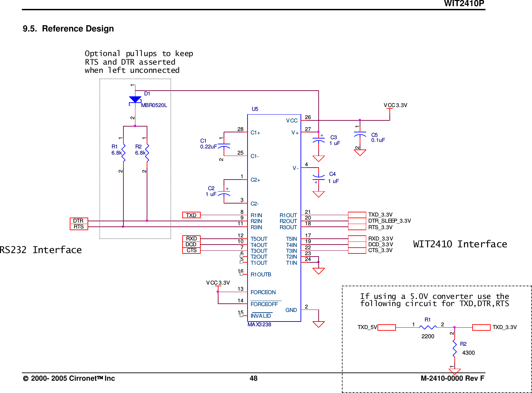This screenshot has height=393, width=532.
Task: Click the DCD port box
Action: point(191,245)
